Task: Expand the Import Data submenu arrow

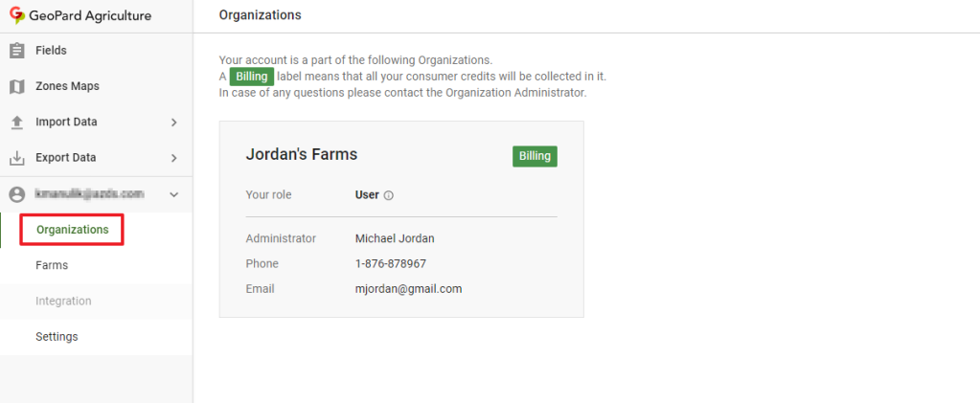Action: pyautogui.click(x=173, y=123)
